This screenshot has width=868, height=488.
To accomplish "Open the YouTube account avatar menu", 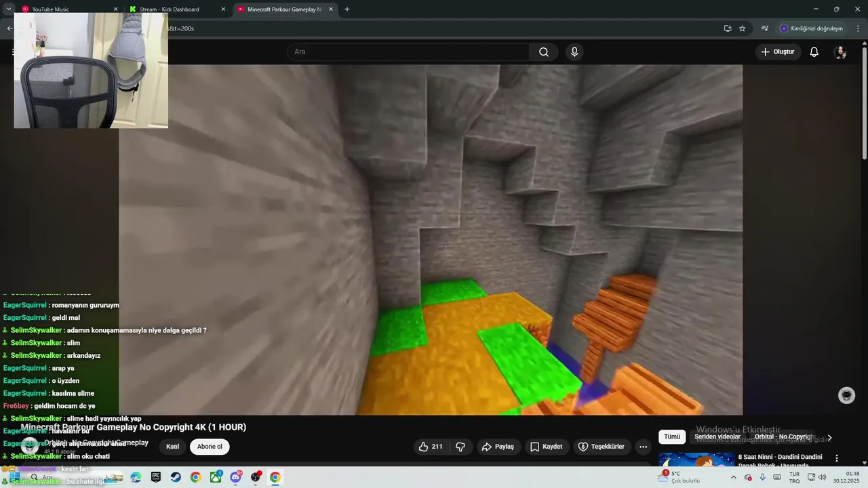I will pos(840,52).
